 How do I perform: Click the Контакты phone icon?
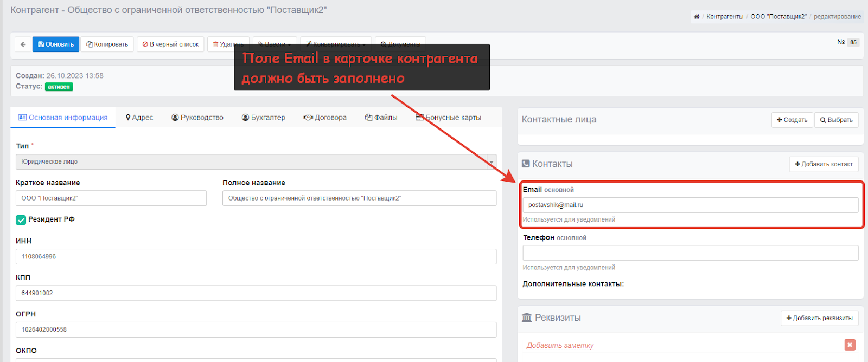point(526,164)
